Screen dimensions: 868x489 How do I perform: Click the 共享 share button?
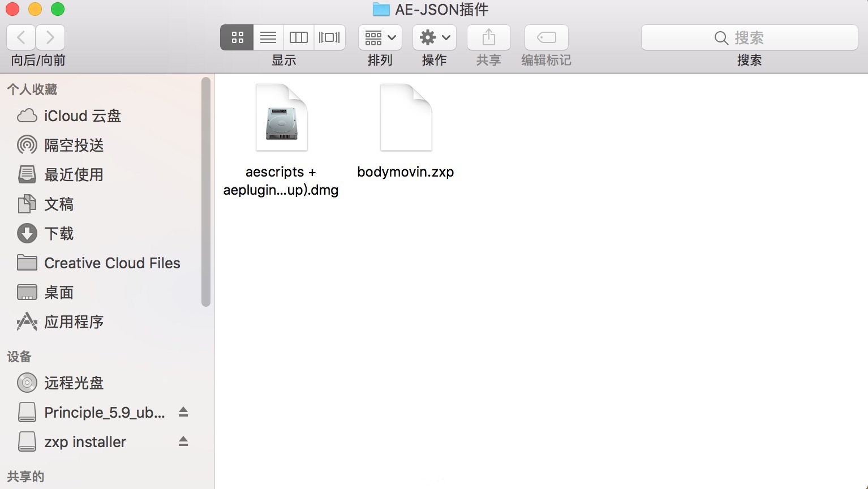click(x=488, y=37)
